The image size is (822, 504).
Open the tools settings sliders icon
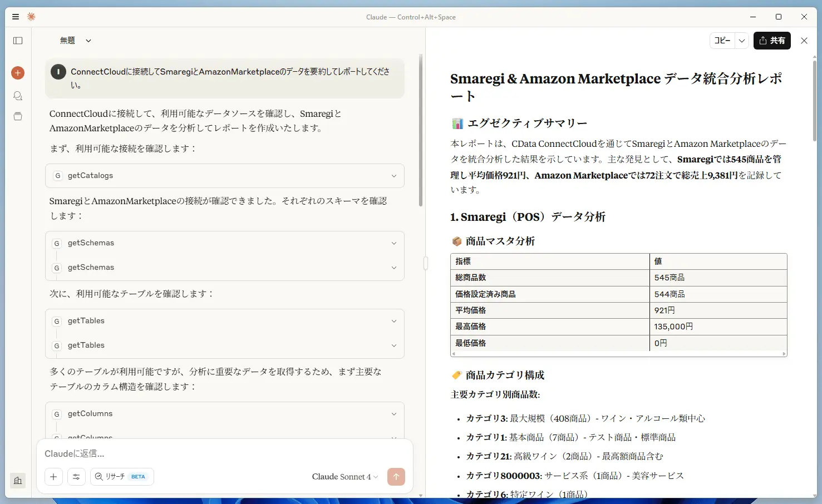(77, 477)
